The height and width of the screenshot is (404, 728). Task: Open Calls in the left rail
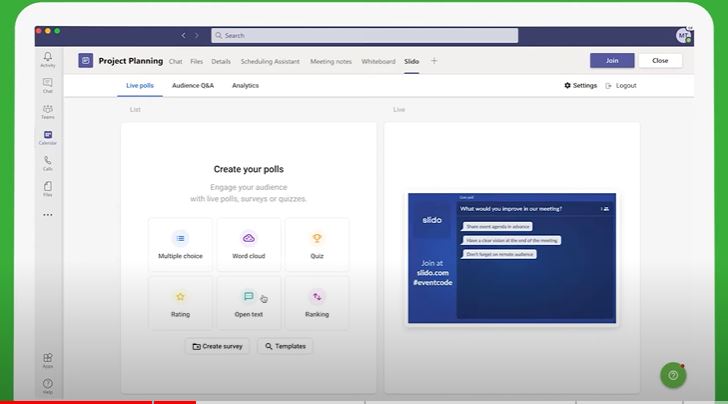48,163
